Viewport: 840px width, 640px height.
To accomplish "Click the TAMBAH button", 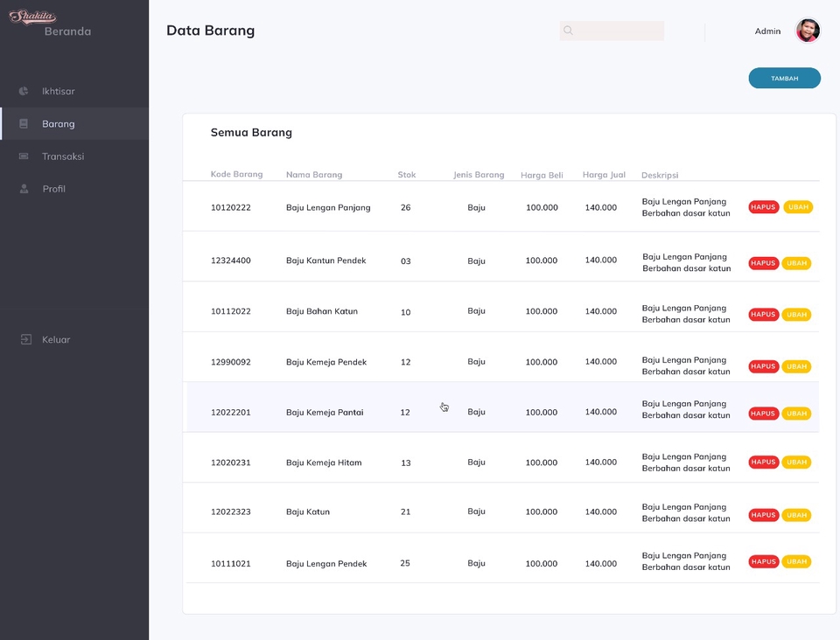I will point(784,78).
